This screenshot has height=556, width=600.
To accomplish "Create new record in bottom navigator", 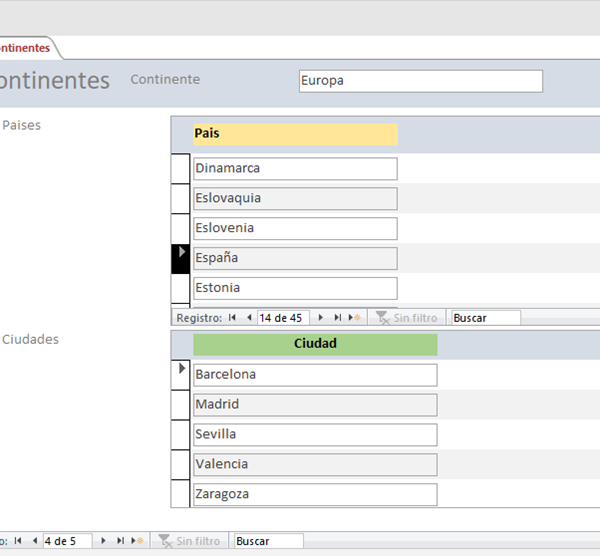I will coord(137,541).
